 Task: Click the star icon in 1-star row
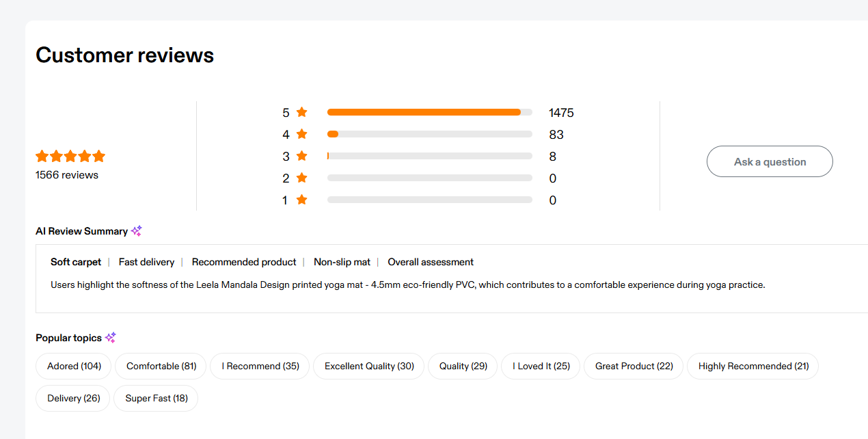(x=301, y=200)
